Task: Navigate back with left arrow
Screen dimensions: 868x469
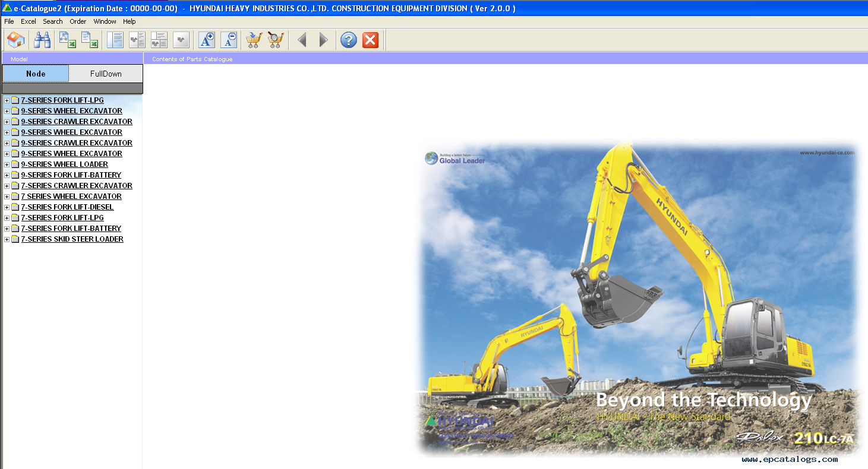Action: 302,40
